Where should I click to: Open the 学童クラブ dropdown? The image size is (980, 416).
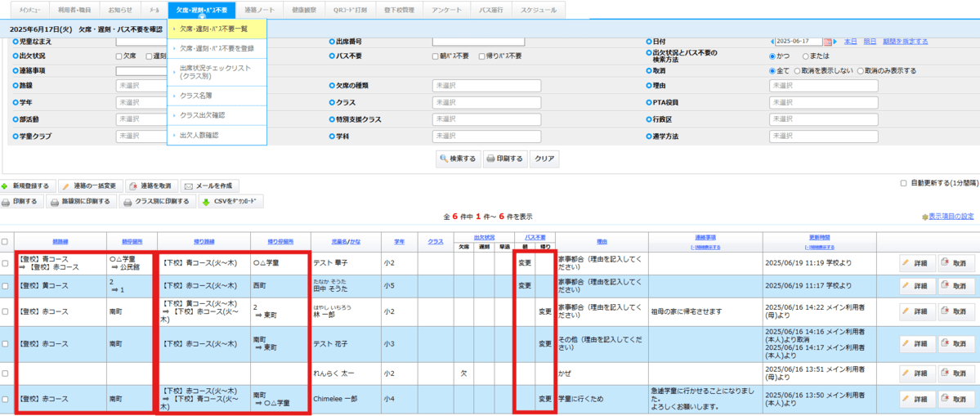pyautogui.click(x=141, y=136)
